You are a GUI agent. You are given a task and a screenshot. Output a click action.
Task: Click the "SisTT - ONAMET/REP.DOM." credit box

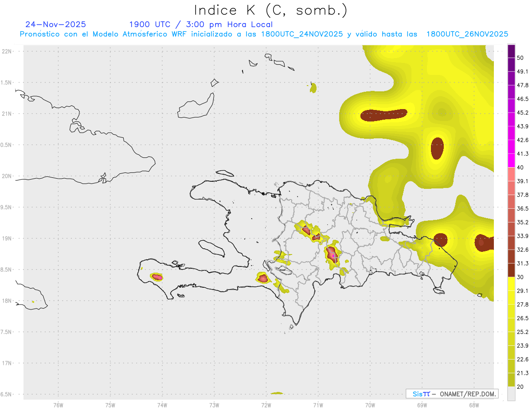pyautogui.click(x=452, y=394)
